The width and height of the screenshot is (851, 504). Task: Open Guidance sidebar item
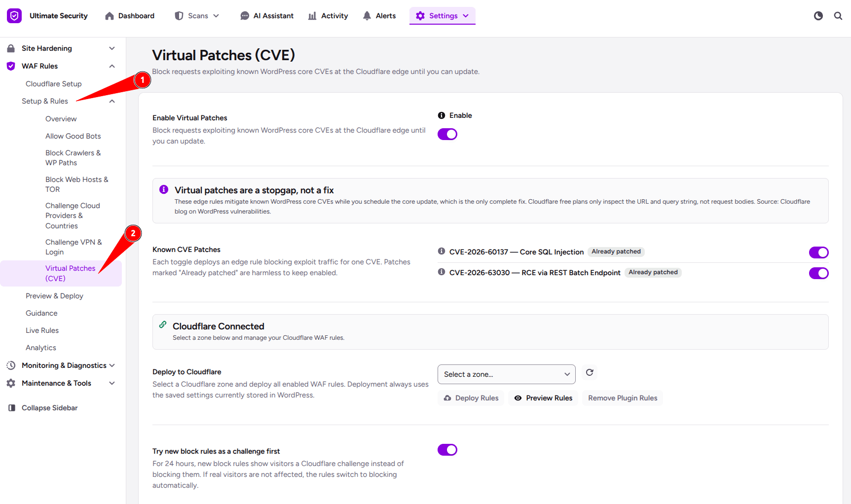pos(41,313)
